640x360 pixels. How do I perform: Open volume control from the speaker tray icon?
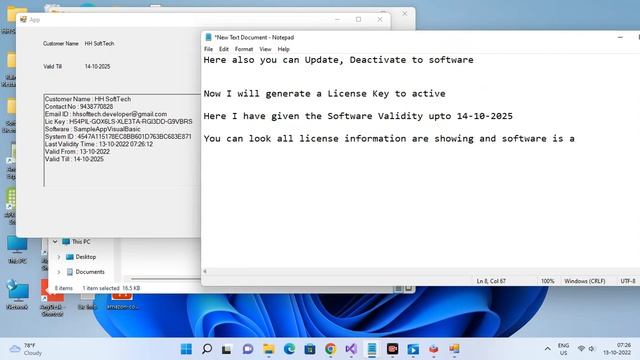(x=591, y=349)
